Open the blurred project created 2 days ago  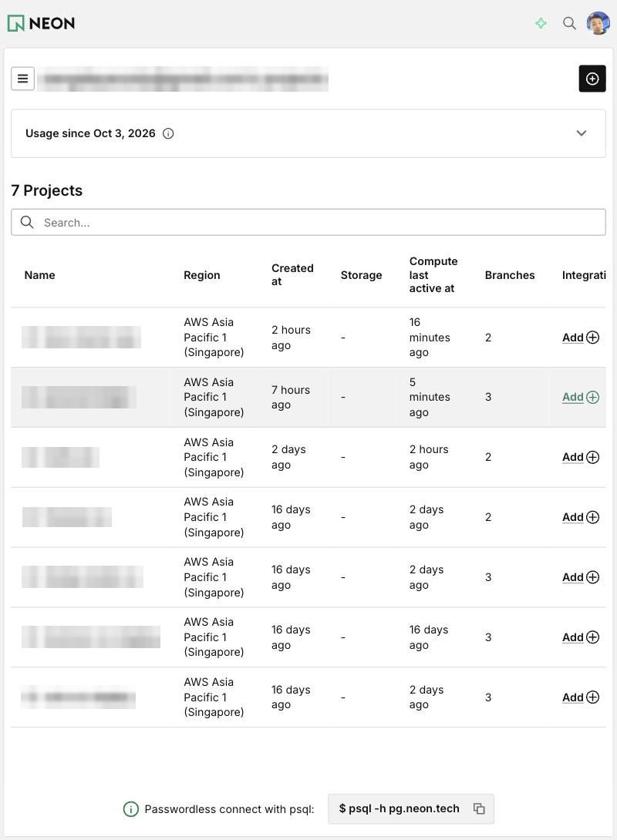click(61, 457)
